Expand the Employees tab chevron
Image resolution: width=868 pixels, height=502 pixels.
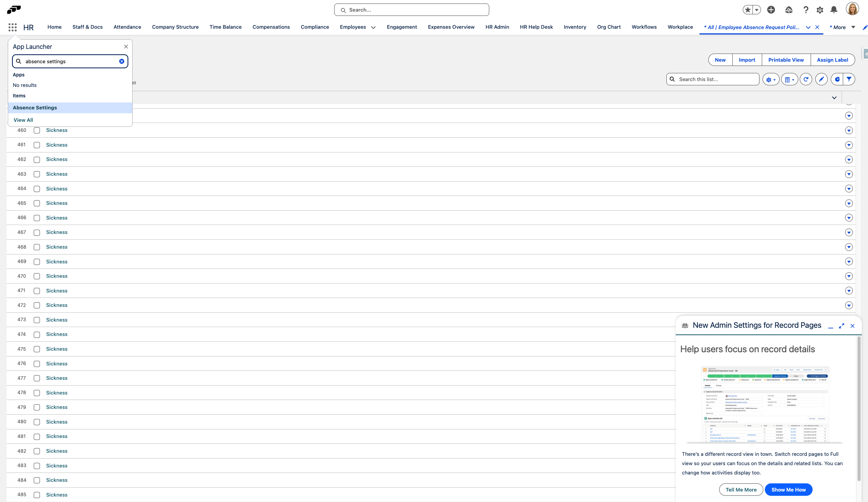pos(373,27)
